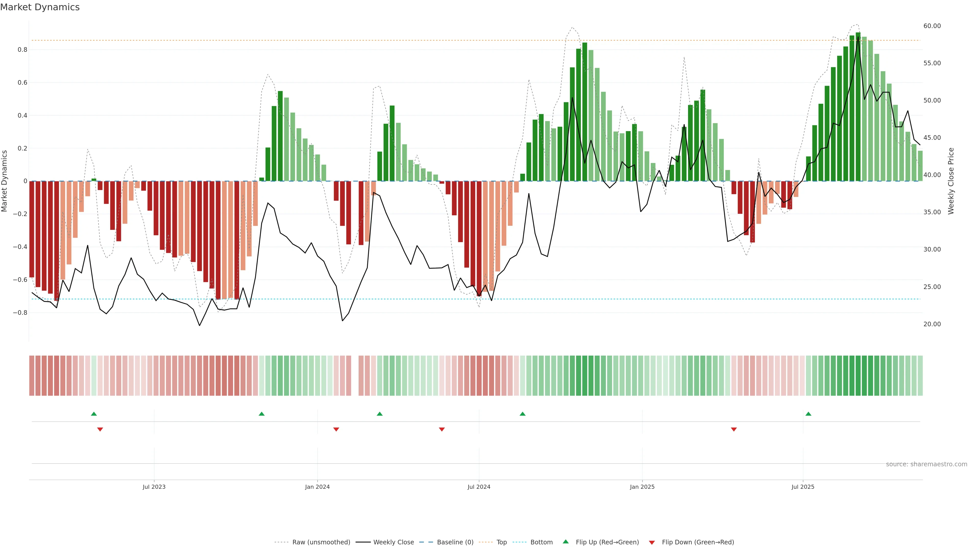Viewport: 980px width, 551px height.
Task: Toggle the Weekly Close legend entry
Action: 393,542
